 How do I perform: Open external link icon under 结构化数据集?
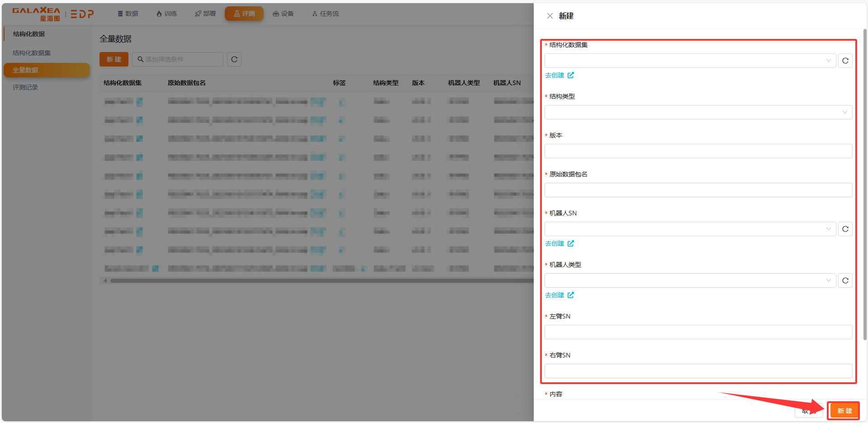tap(571, 75)
